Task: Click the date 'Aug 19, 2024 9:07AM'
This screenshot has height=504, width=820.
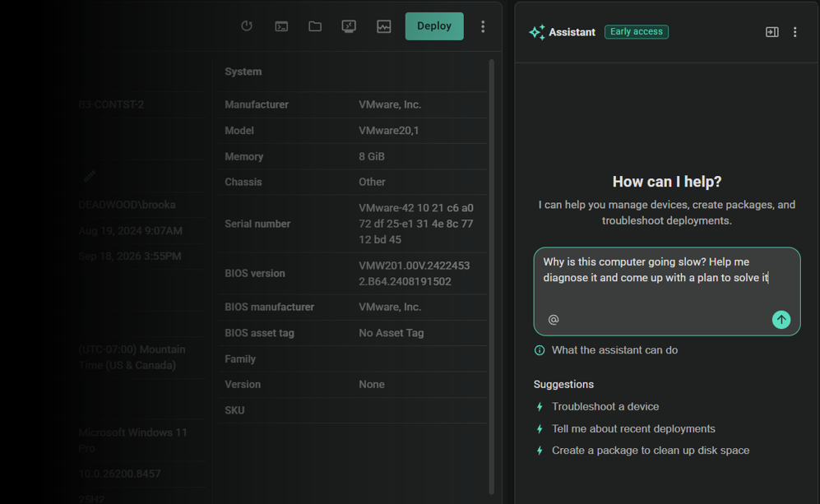Action: [x=130, y=230]
